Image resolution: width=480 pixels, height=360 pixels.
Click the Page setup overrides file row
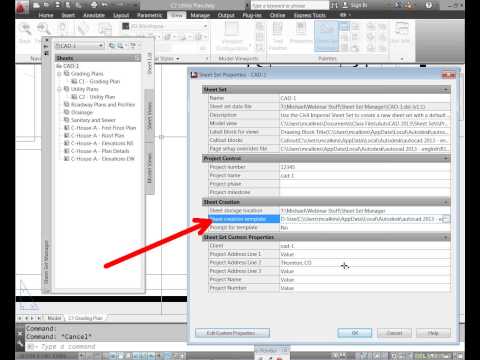[x=329, y=149]
